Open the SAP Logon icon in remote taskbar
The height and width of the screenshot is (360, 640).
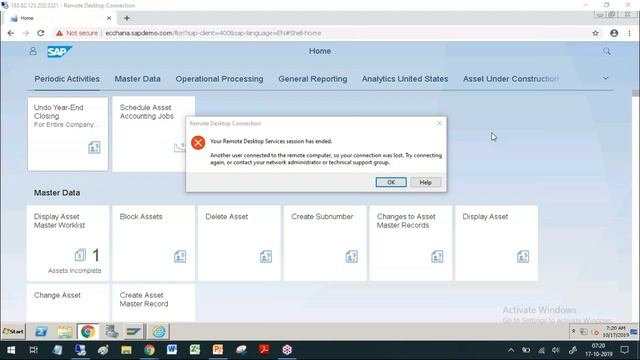[x=133, y=331]
